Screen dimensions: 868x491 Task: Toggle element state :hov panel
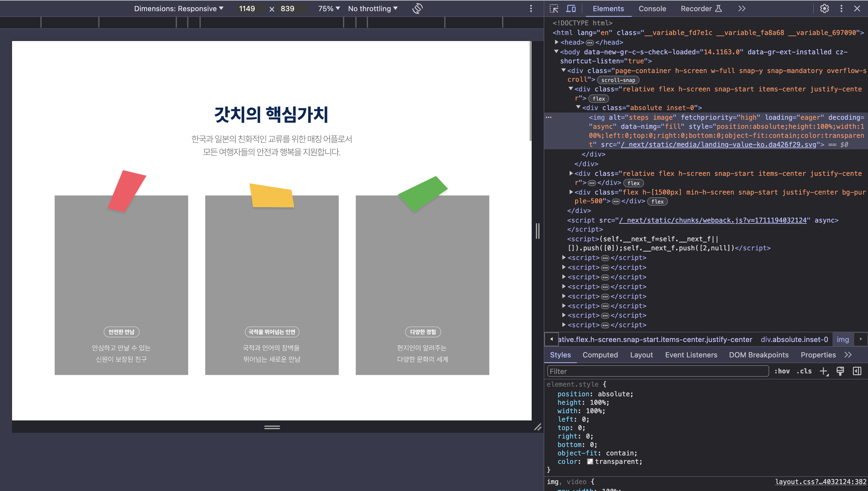[782, 371]
